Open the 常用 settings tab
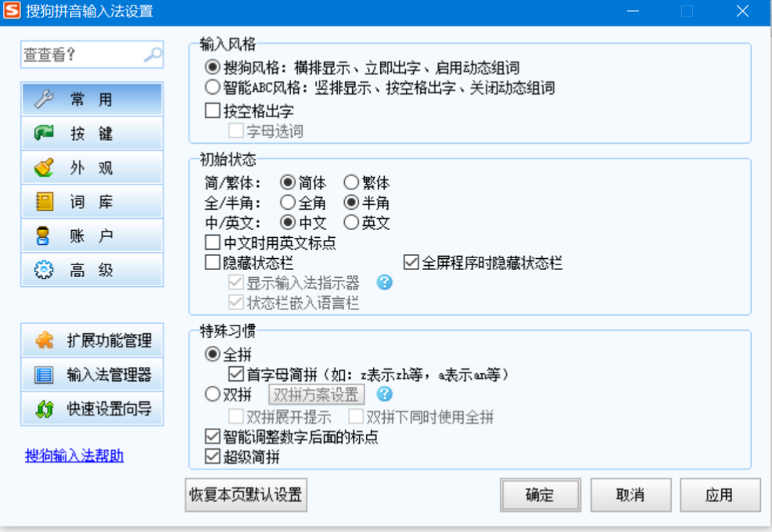The height and width of the screenshot is (532, 772). [92, 99]
